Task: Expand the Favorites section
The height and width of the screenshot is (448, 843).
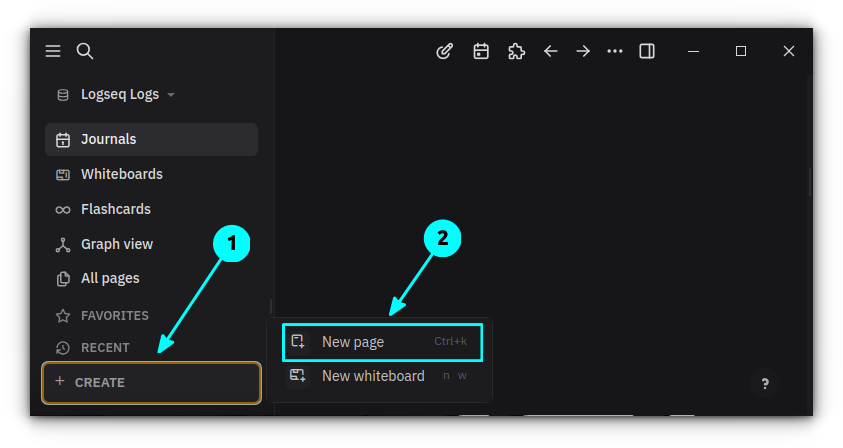Action: (x=114, y=315)
